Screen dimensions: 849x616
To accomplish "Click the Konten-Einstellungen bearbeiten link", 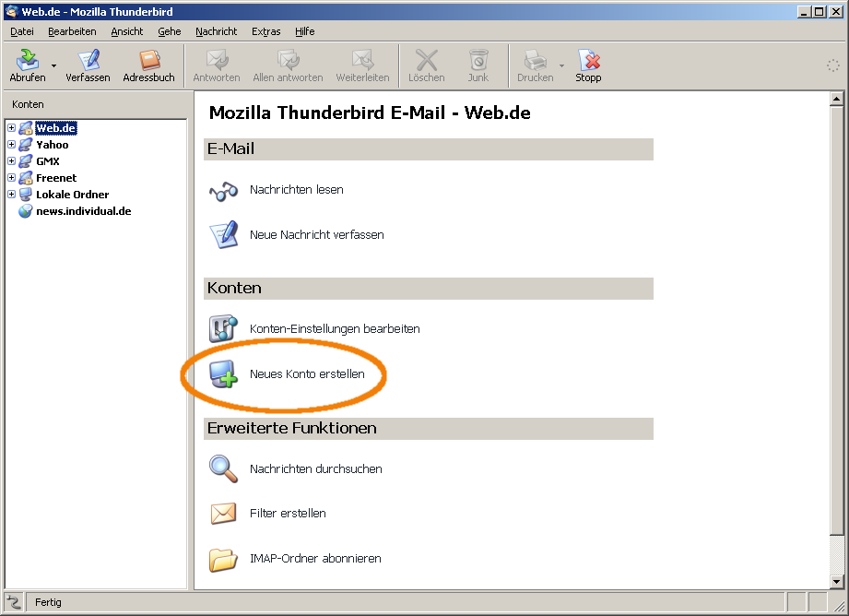I will click(x=335, y=329).
